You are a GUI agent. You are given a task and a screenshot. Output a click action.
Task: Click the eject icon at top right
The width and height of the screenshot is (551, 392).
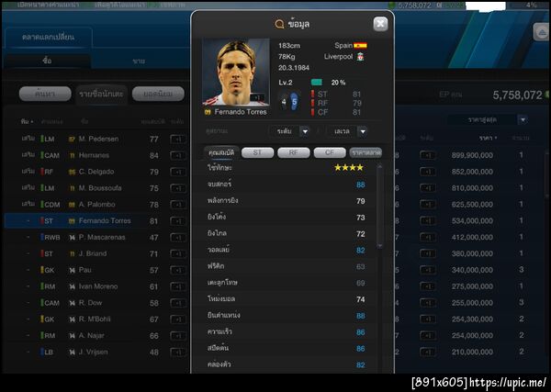[x=542, y=33]
